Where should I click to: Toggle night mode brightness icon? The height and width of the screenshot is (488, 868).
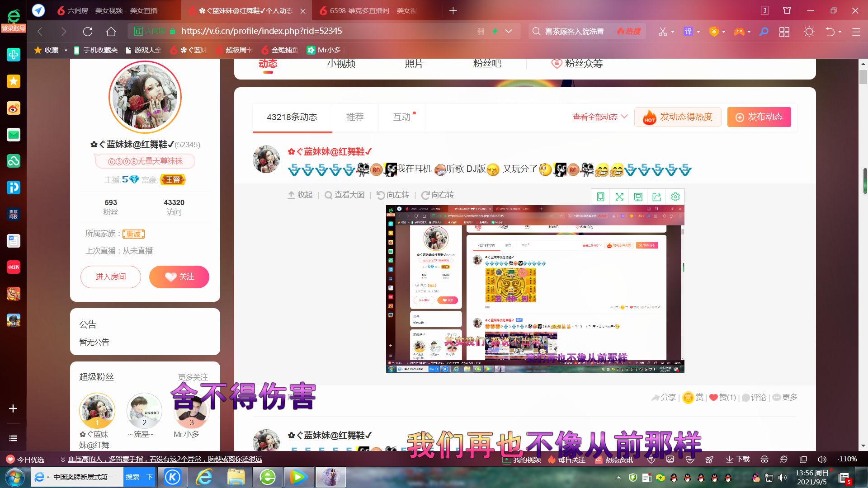809,32
